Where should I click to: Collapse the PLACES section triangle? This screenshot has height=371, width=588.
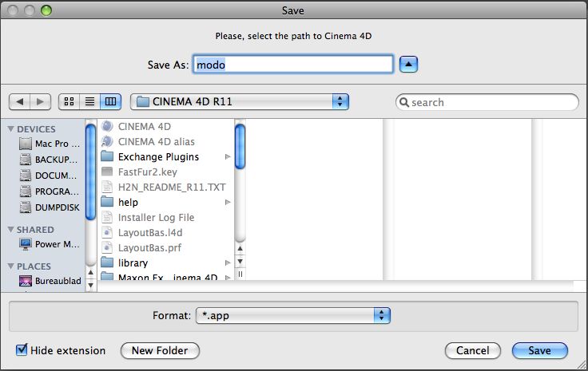click(11, 266)
